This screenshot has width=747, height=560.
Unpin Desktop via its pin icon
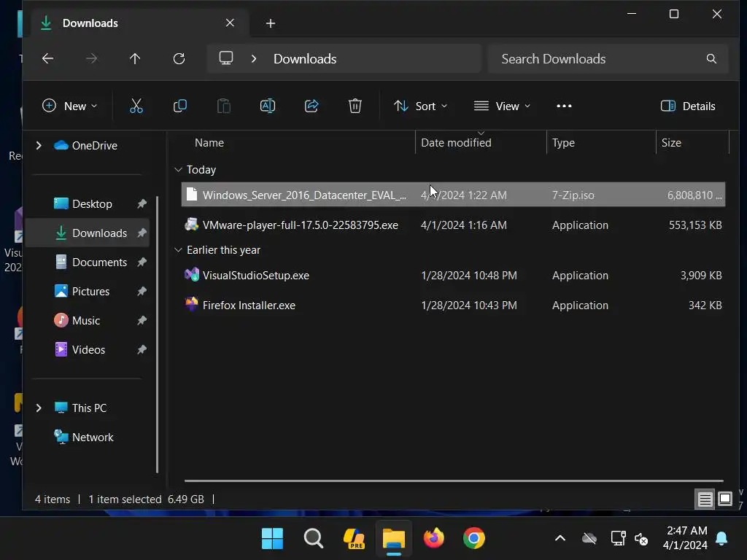point(142,204)
